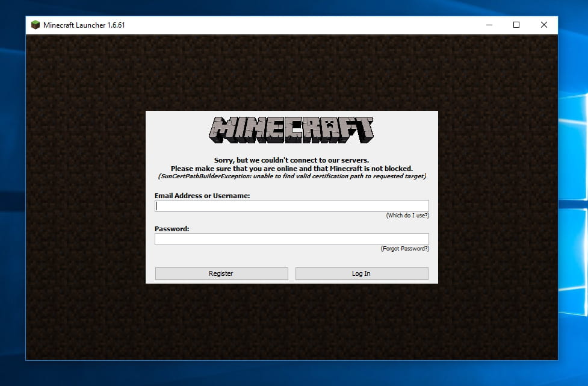
Task: Focus the Email Address or Username field
Action: 291,206
